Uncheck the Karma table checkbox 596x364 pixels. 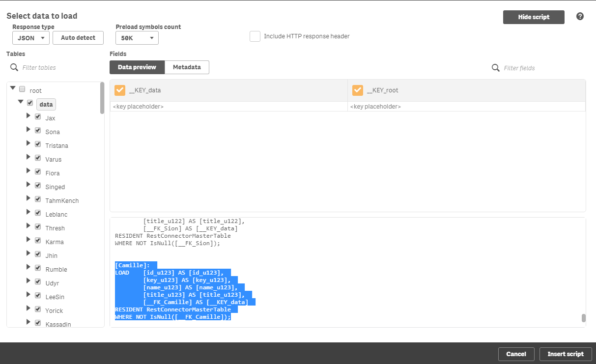tap(38, 241)
